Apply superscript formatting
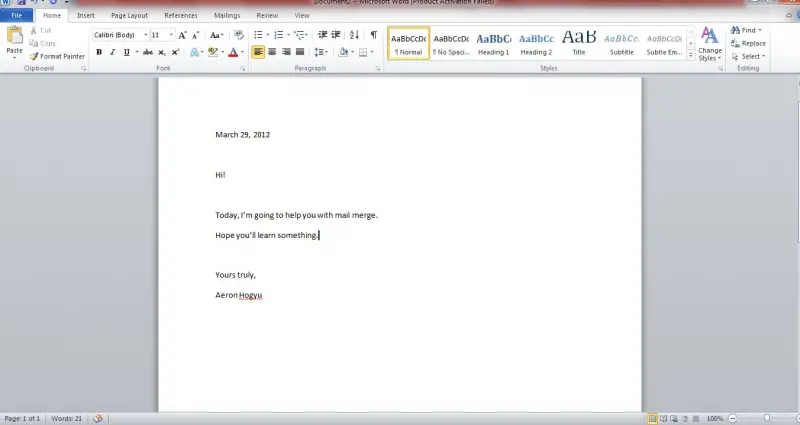The image size is (800, 425). pos(175,52)
